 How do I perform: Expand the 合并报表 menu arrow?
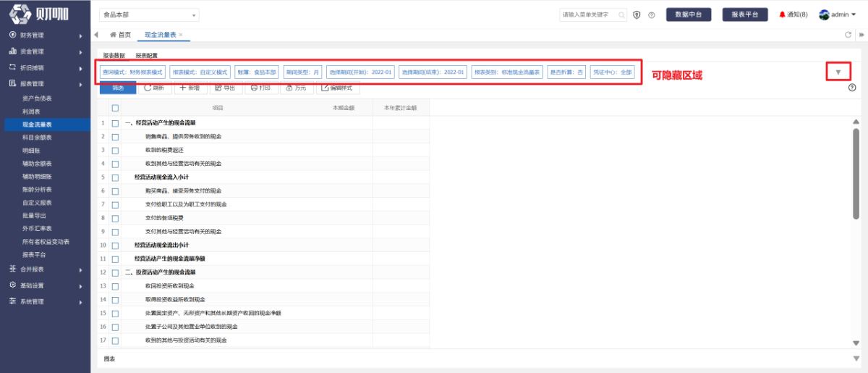(x=81, y=269)
